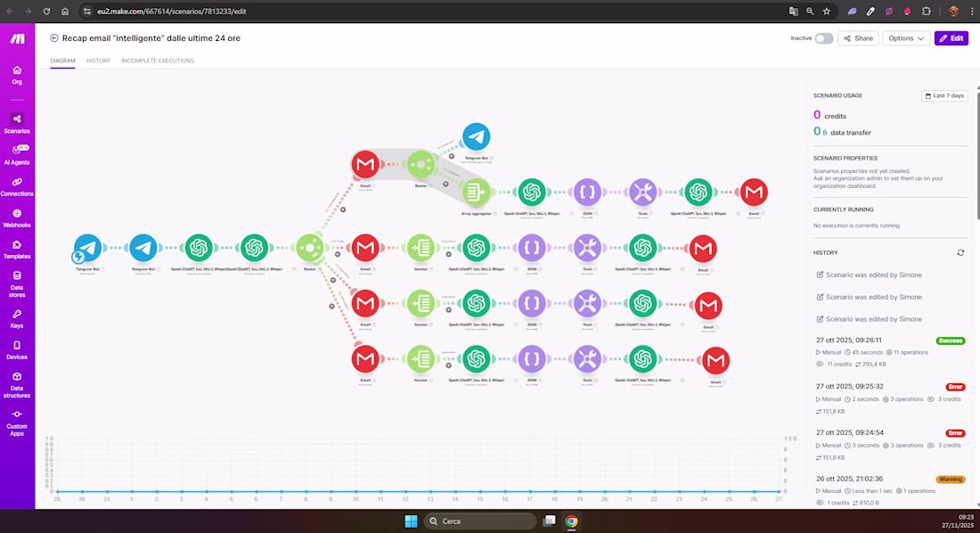
Task: Click the purple Edit button
Action: click(x=951, y=38)
